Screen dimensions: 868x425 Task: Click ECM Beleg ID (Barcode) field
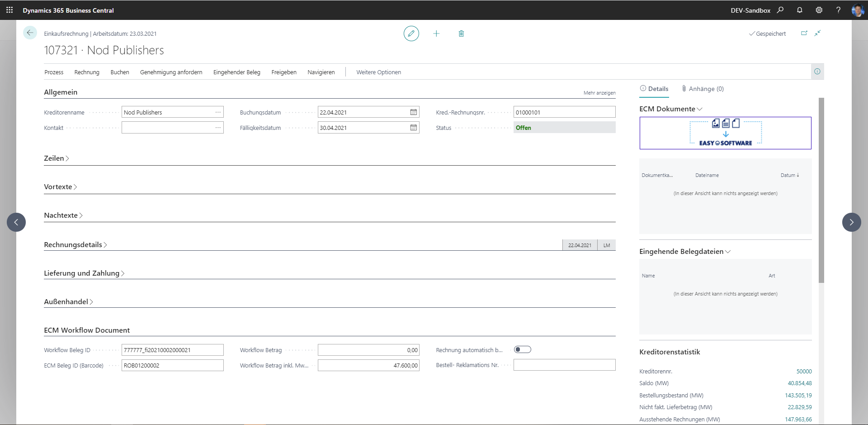point(173,365)
